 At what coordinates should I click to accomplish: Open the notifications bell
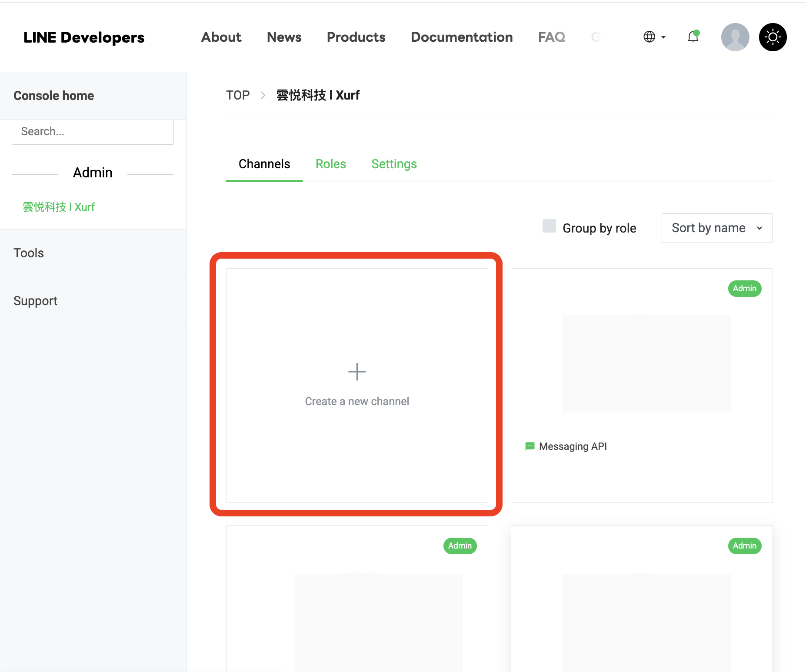click(x=693, y=37)
